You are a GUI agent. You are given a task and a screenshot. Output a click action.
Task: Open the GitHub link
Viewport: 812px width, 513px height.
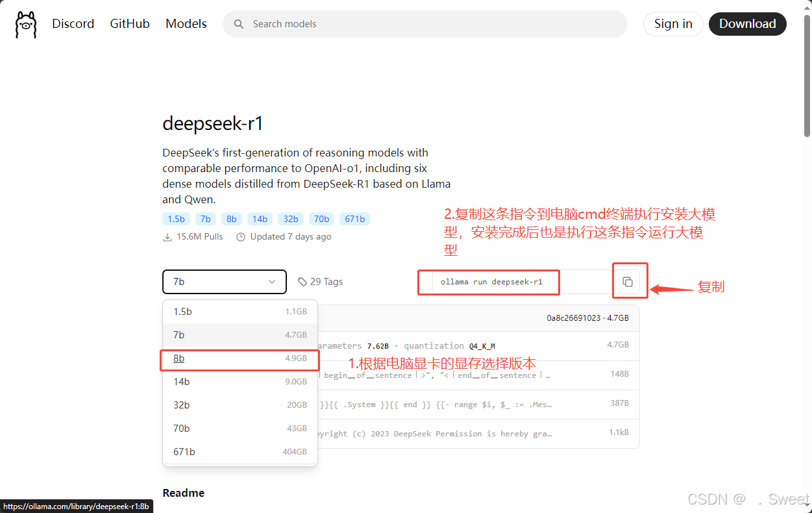click(x=130, y=24)
